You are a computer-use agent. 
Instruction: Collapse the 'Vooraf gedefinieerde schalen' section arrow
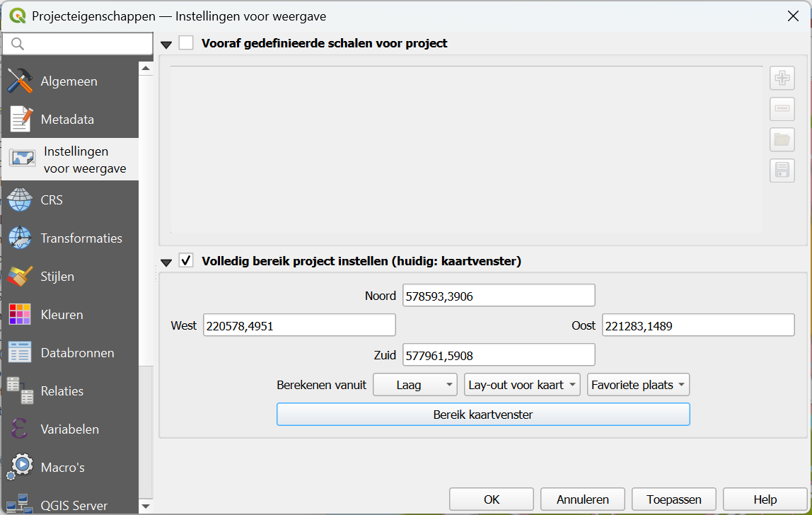[166, 45]
